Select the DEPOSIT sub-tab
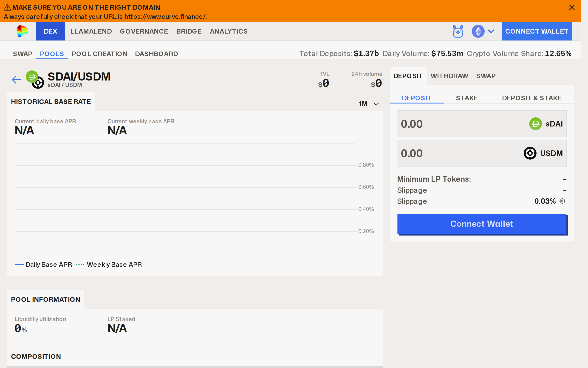588x368 pixels. [x=417, y=98]
